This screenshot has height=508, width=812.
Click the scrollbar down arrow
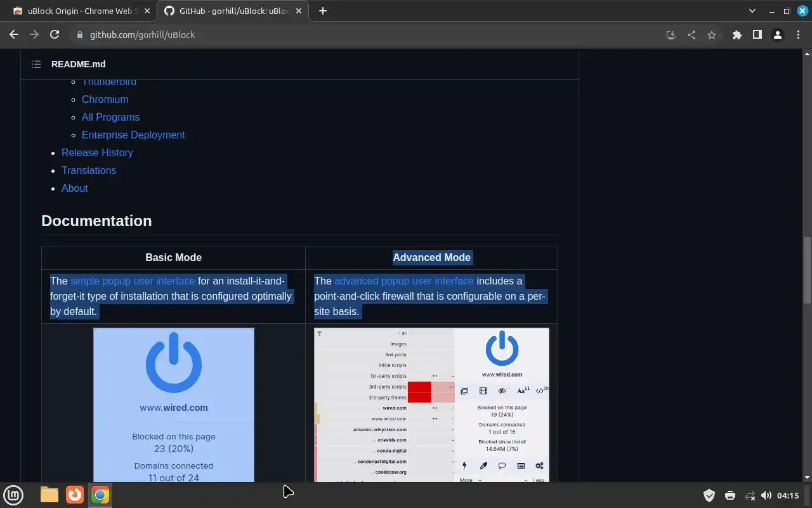[x=807, y=477]
